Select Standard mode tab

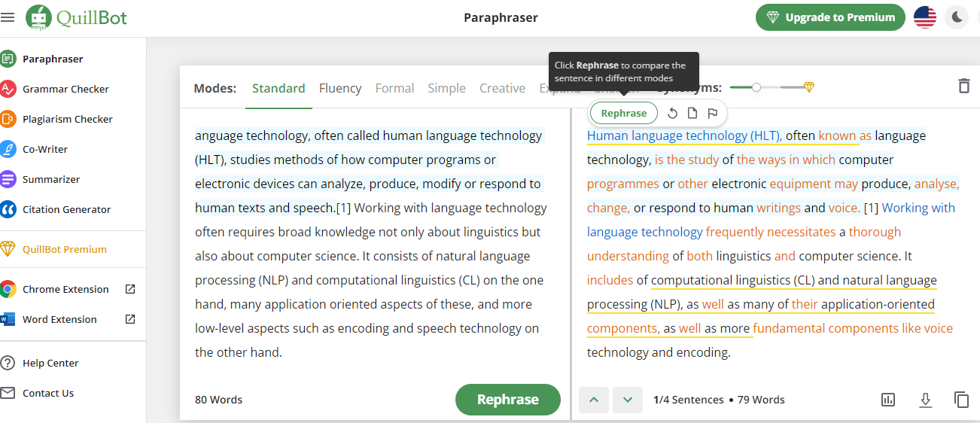pos(278,88)
